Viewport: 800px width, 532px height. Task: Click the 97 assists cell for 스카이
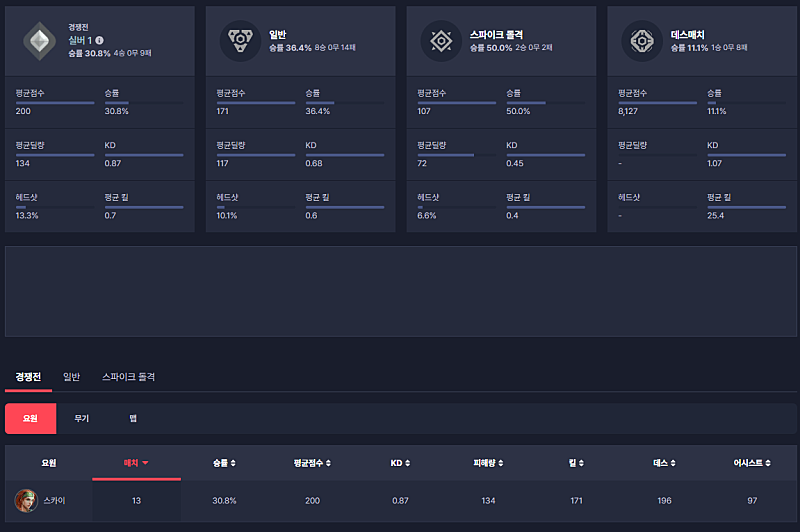[x=752, y=500]
